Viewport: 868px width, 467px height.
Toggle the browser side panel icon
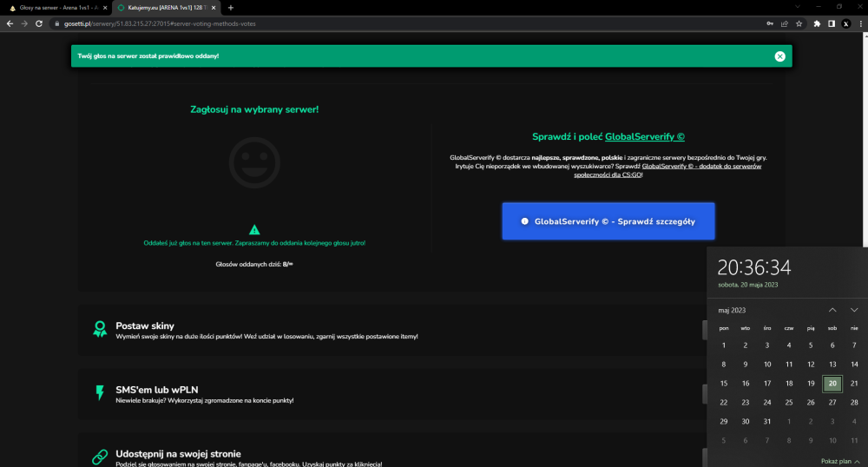832,23
